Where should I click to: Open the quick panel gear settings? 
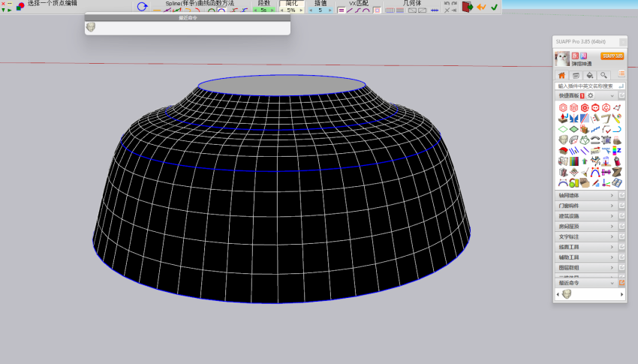click(591, 95)
